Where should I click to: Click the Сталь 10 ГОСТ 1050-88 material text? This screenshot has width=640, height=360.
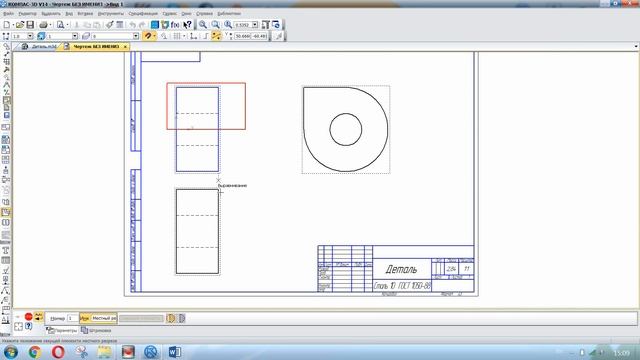(x=402, y=286)
